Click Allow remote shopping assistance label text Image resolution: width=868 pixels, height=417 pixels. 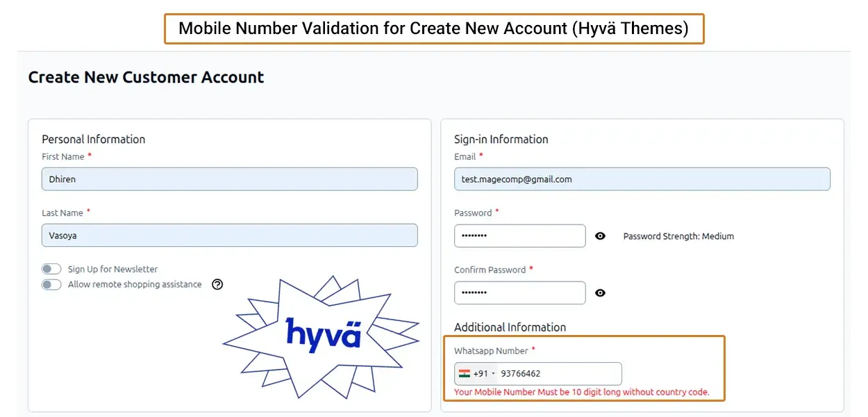coord(135,284)
